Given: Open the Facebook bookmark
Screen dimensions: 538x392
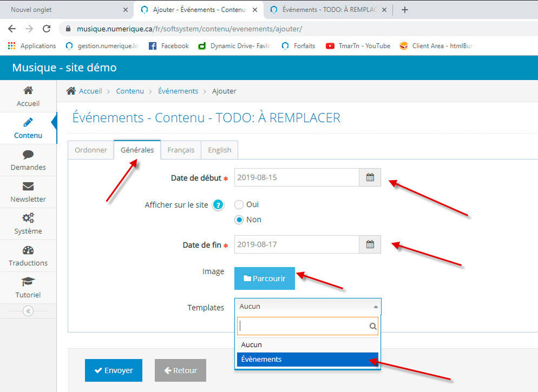Looking at the screenshot, I should [169, 46].
